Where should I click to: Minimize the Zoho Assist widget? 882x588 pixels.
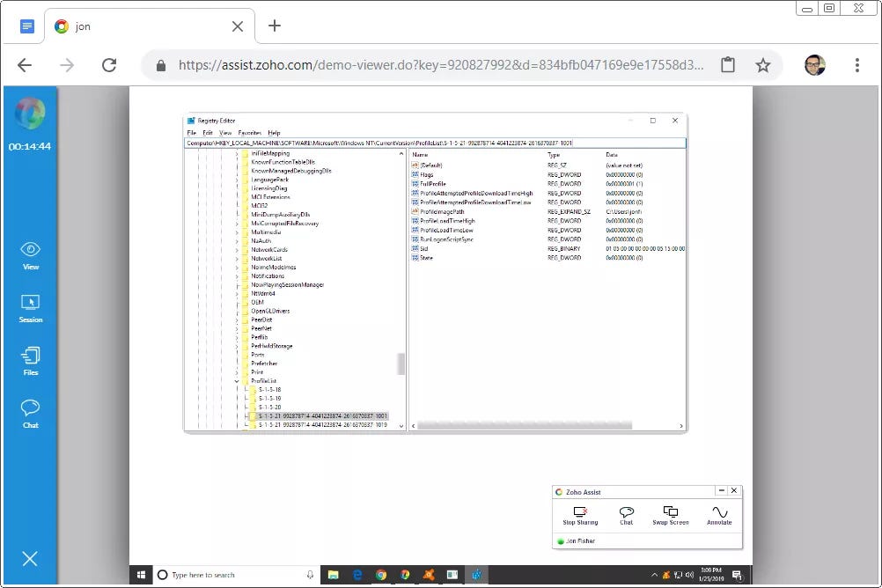721,490
